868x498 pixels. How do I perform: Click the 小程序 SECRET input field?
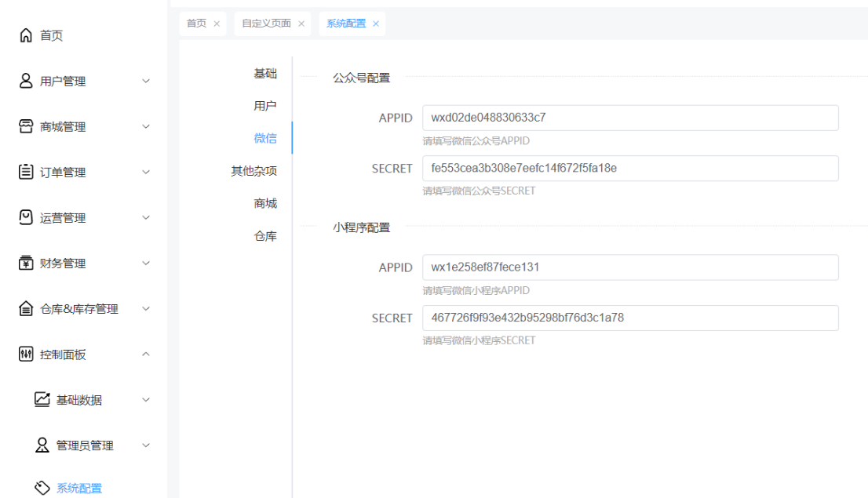[x=630, y=318]
